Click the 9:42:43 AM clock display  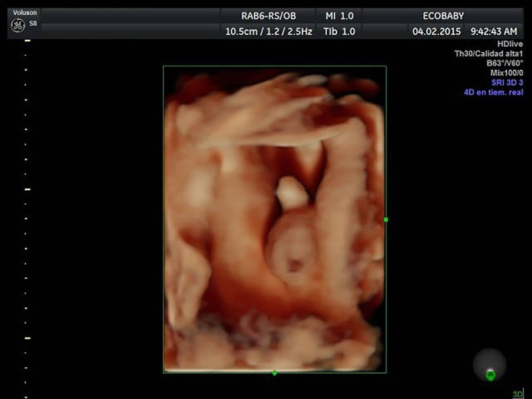point(493,31)
